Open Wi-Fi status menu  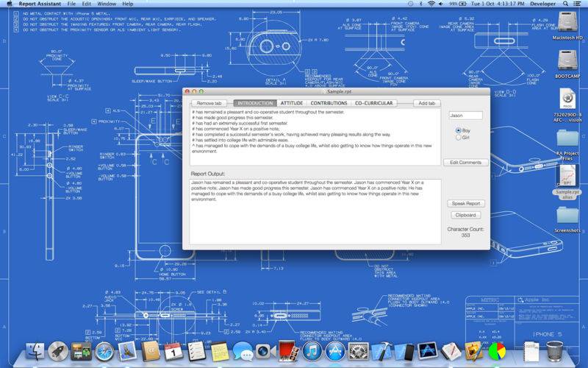[431, 4]
